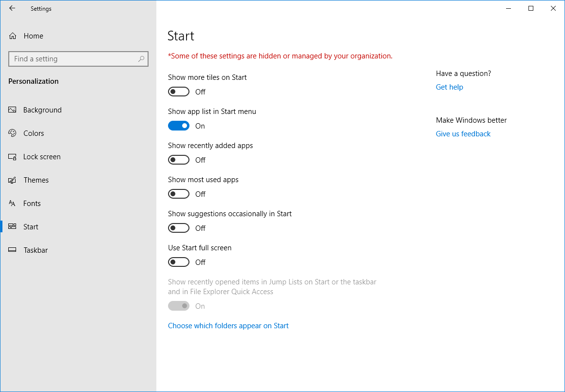Enable Show most used apps

pos(179,194)
